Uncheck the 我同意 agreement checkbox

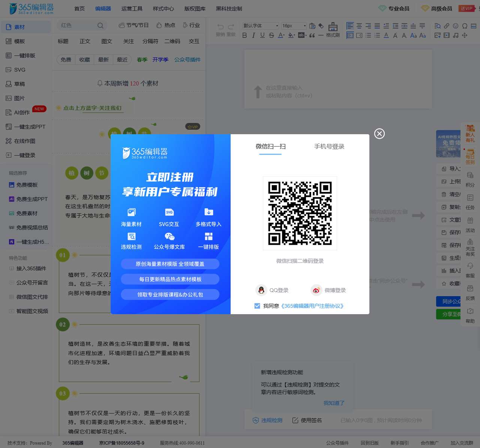pyautogui.click(x=257, y=306)
